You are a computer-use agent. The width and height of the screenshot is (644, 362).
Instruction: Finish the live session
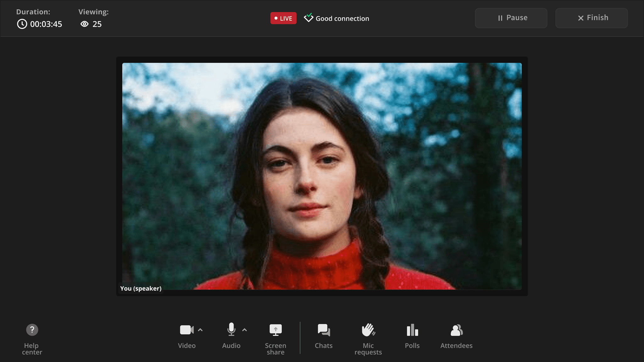[x=591, y=18]
